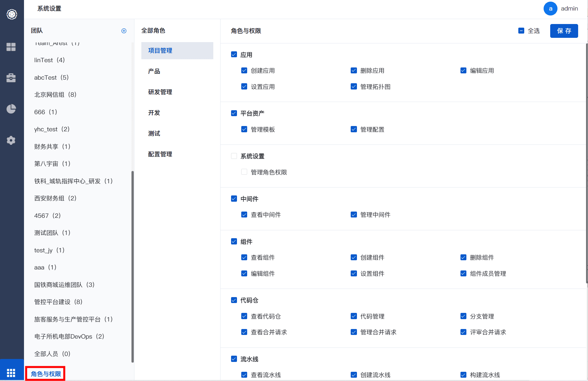Uncheck 管理拓扑图 permission
The width and height of the screenshot is (588, 381).
coord(354,87)
